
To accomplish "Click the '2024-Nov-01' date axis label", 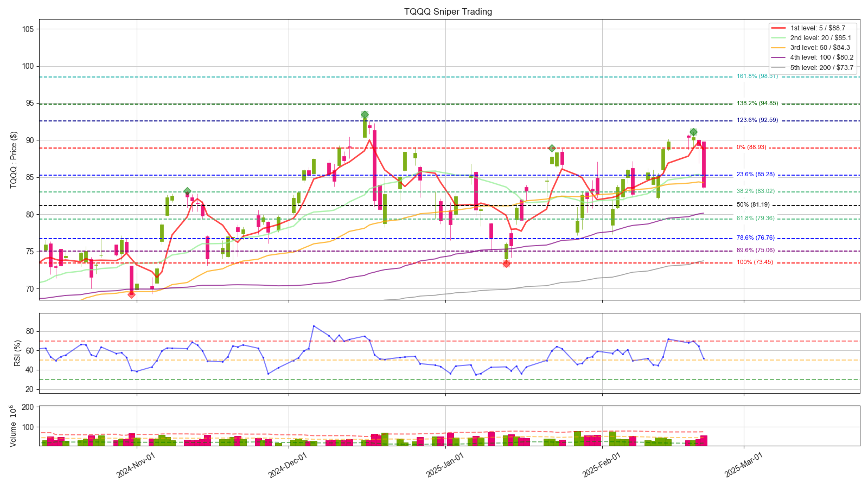I will [x=136, y=465].
